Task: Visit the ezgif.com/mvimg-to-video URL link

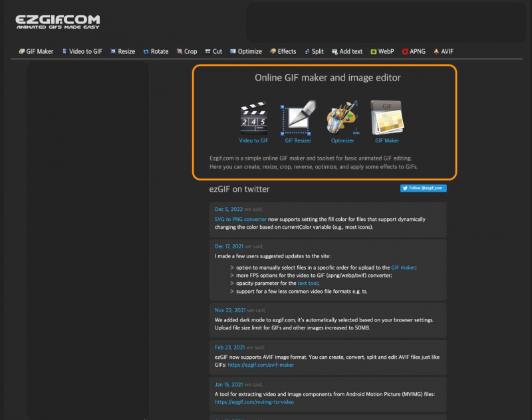Action: 254,402
